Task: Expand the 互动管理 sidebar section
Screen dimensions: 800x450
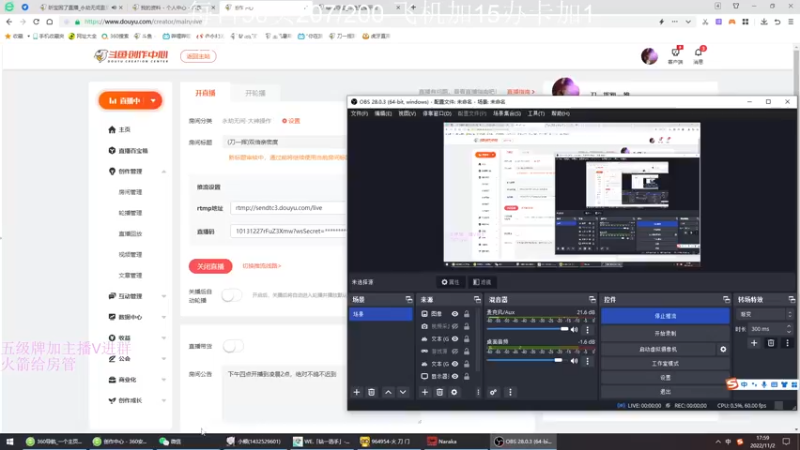Action: [164, 296]
